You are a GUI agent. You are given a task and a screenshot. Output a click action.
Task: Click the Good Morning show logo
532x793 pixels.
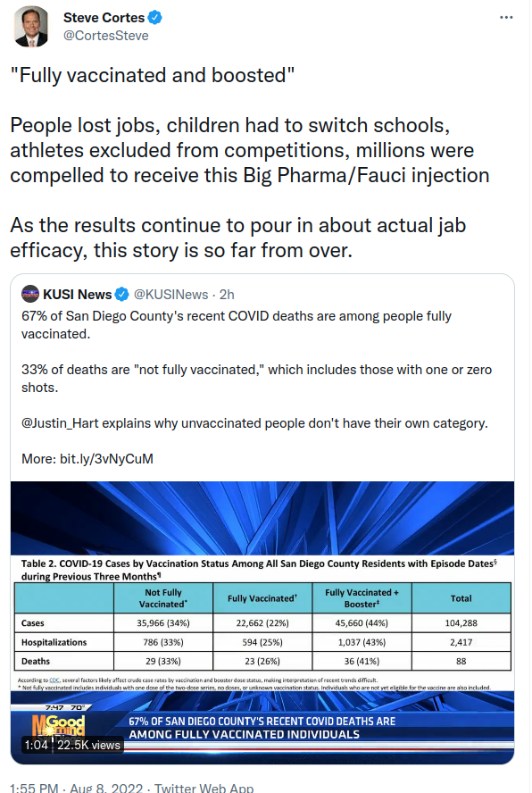tap(59, 725)
